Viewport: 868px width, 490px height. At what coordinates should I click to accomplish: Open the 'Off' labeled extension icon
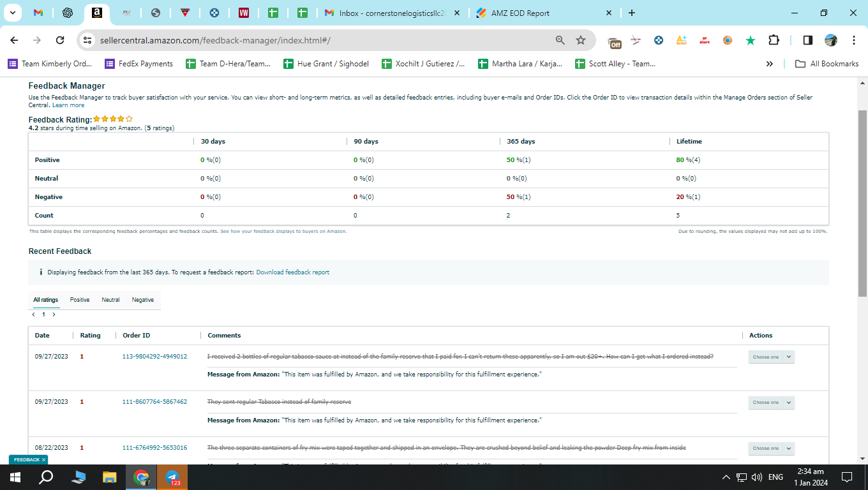[615, 41]
